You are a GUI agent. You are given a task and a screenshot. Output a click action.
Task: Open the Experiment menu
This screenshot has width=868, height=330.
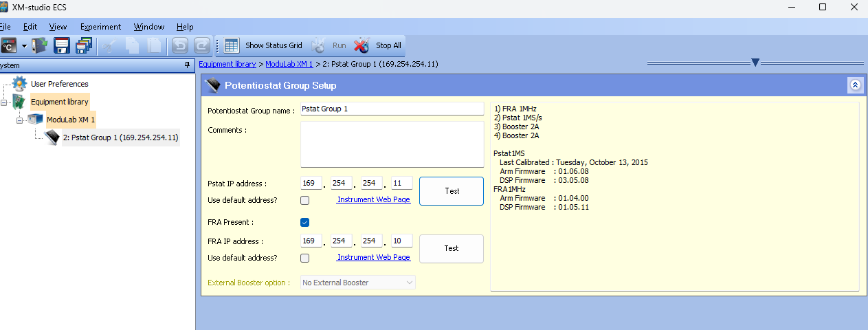(x=100, y=27)
